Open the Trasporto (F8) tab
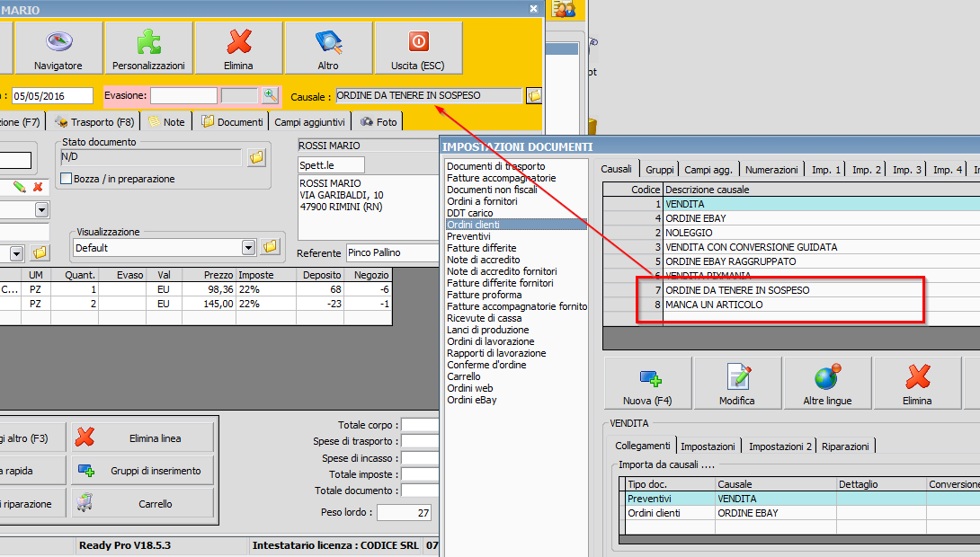The image size is (980, 557). [x=94, y=122]
